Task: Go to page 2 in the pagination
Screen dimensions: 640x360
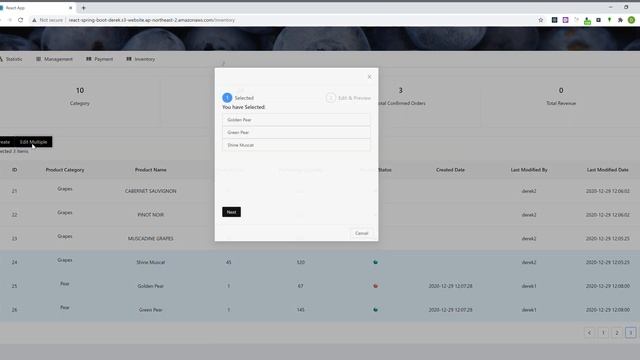Action: tap(617, 333)
